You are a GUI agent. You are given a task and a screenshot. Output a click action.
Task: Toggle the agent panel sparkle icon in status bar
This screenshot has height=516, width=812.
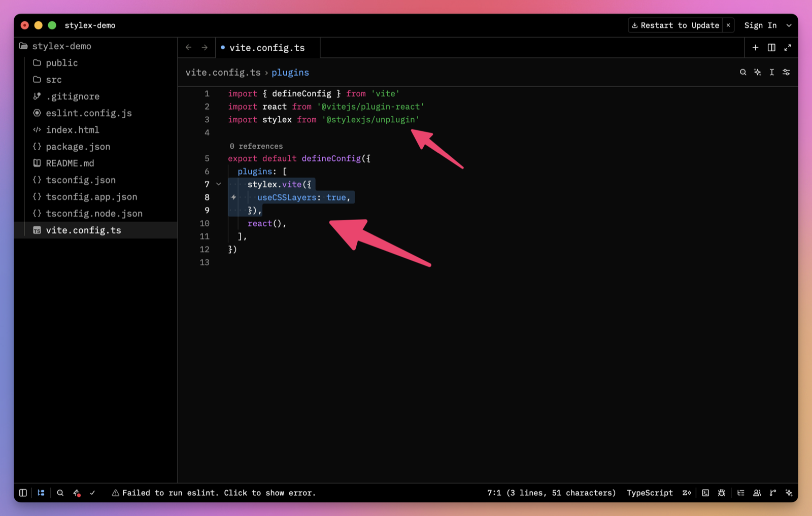[789, 493]
